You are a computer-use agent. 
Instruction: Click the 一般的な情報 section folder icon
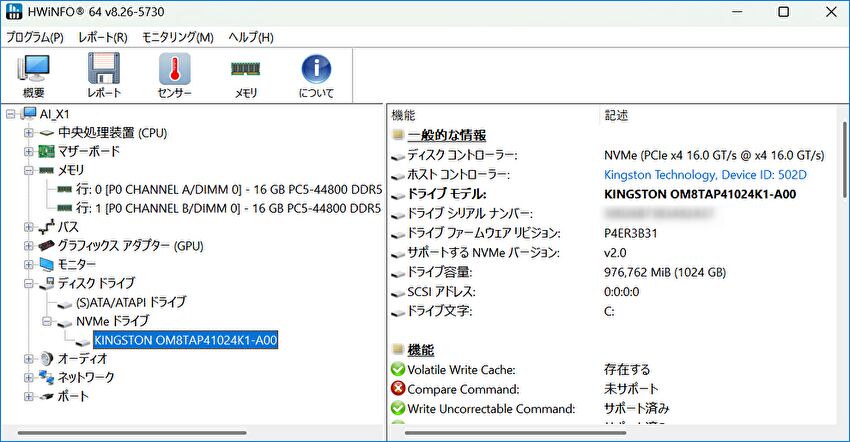click(398, 134)
